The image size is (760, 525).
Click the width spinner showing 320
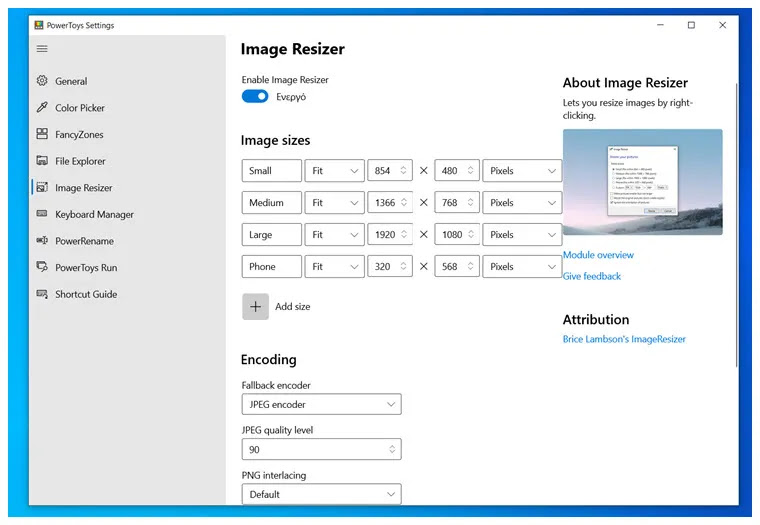tap(390, 267)
